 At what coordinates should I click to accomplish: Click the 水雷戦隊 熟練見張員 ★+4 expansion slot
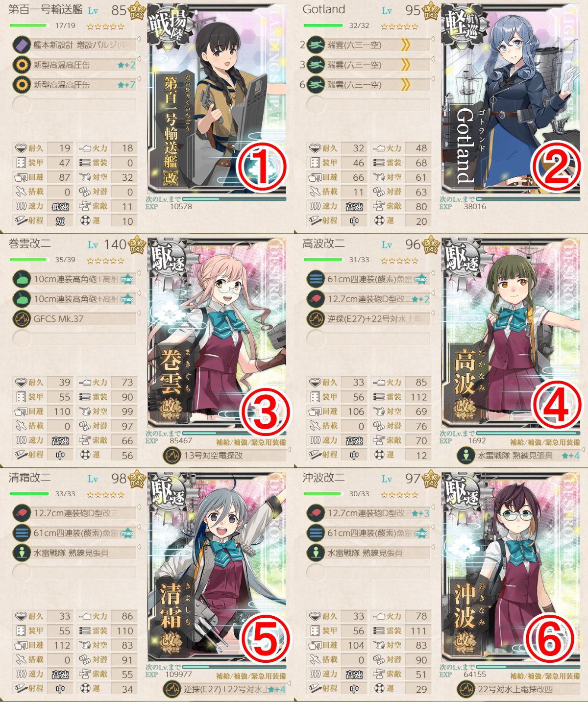click(518, 456)
